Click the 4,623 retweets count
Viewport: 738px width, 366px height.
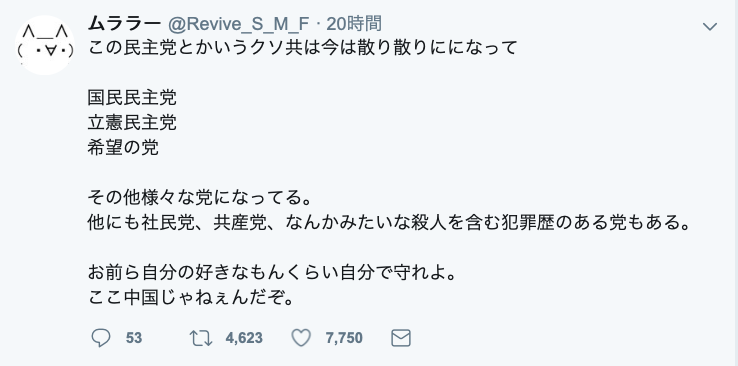pos(244,338)
